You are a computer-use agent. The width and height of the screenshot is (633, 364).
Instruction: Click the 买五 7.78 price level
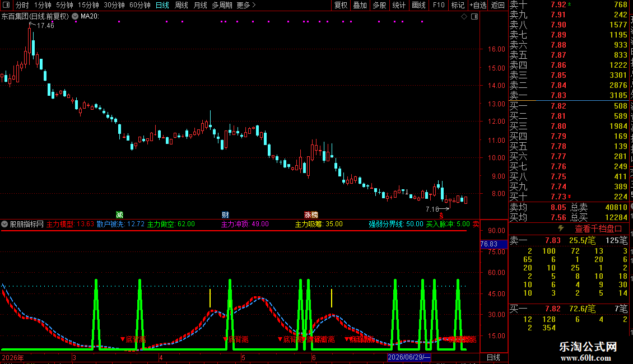coord(558,147)
